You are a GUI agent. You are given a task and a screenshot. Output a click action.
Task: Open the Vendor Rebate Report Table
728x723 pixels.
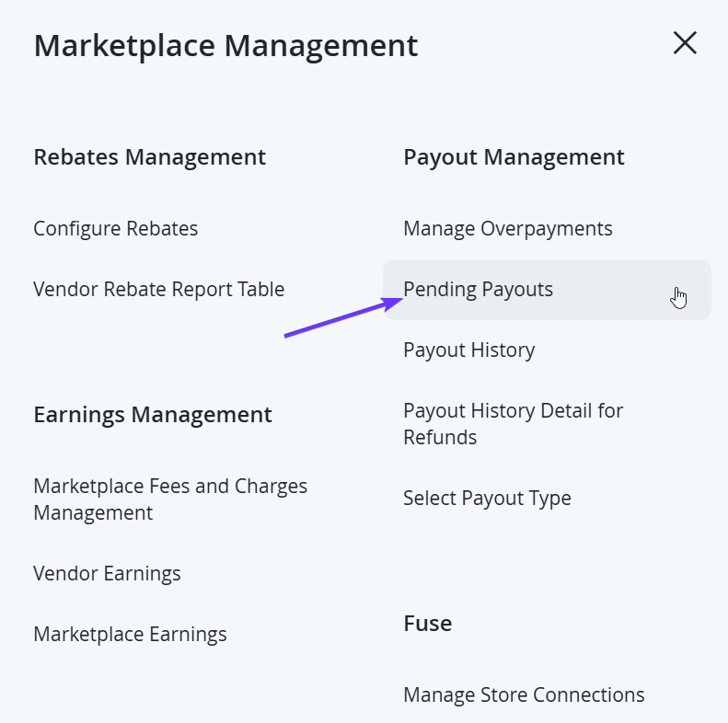pos(159,290)
